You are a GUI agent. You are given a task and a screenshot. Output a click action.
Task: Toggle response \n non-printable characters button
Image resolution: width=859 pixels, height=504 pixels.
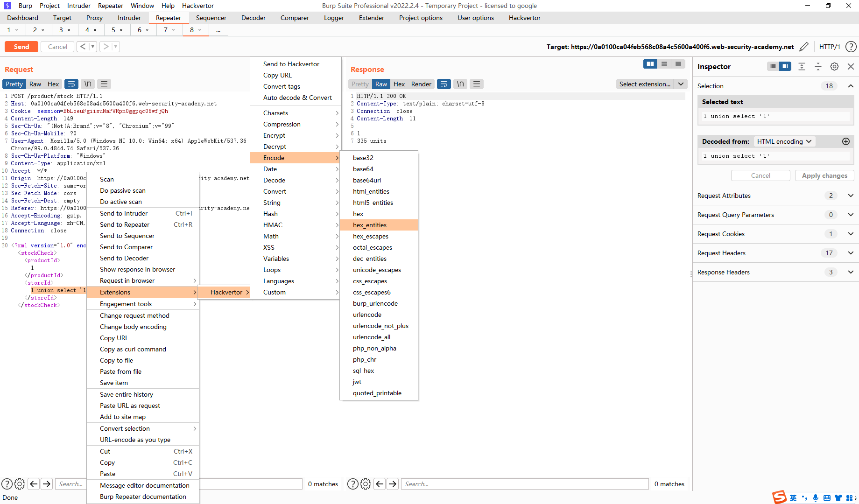[460, 84]
